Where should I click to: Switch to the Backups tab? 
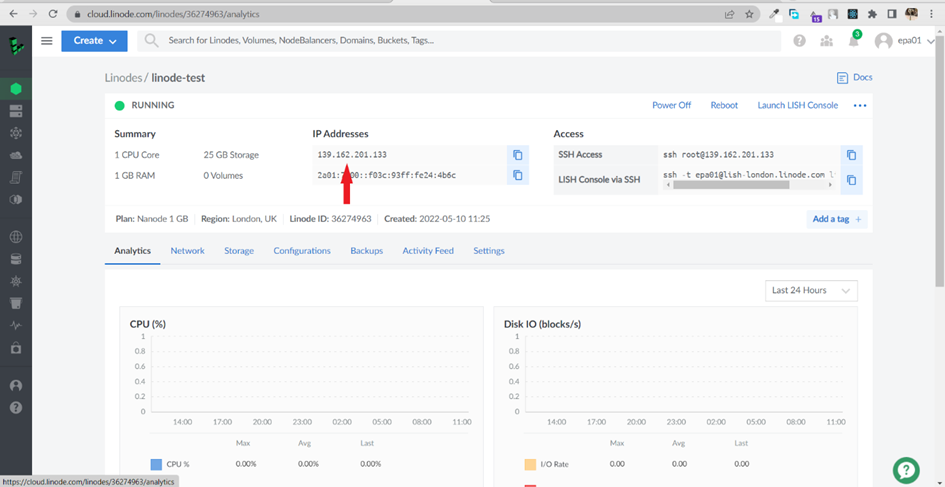[366, 251]
